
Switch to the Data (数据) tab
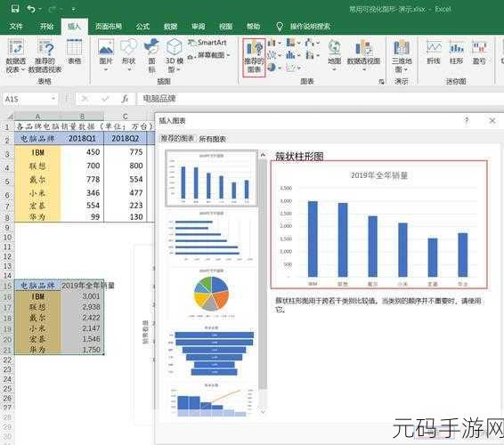pyautogui.click(x=170, y=27)
